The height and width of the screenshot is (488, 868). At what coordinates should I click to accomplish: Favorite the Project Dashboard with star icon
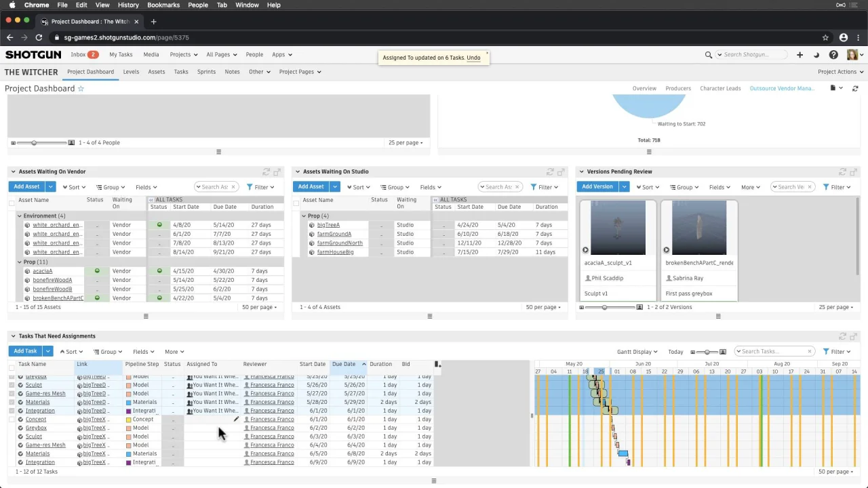[81, 89]
